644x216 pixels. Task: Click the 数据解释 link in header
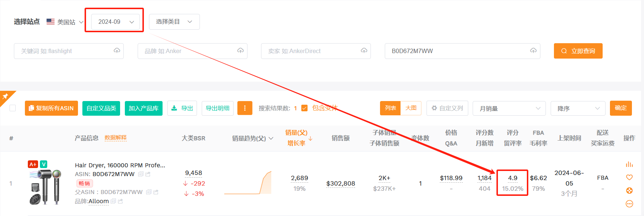115,138
